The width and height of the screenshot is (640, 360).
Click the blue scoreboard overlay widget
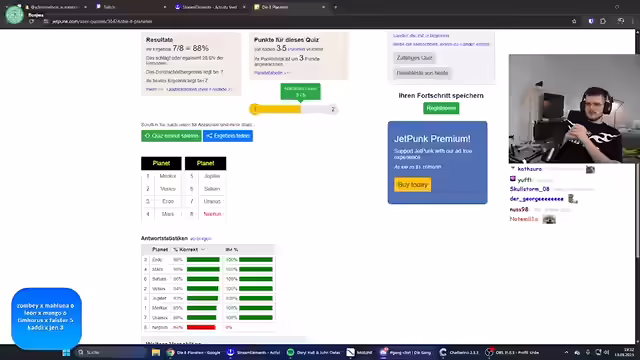coord(47,318)
